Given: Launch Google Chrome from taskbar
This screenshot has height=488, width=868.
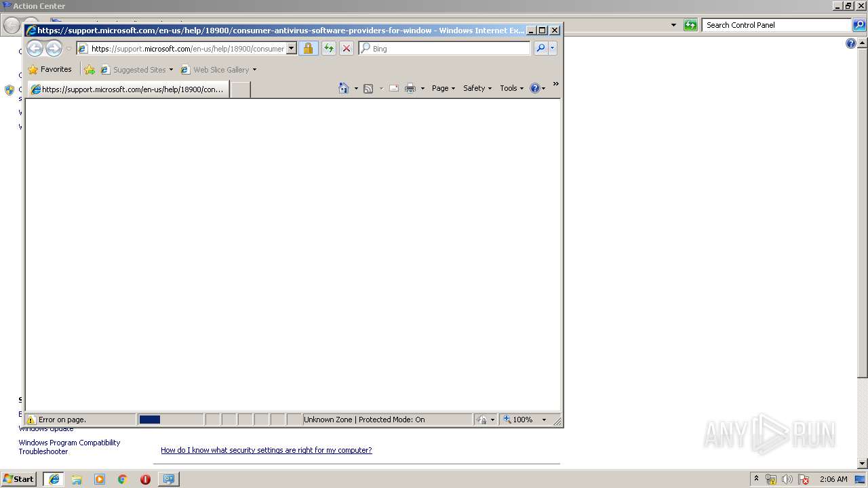Looking at the screenshot, I should (x=123, y=479).
